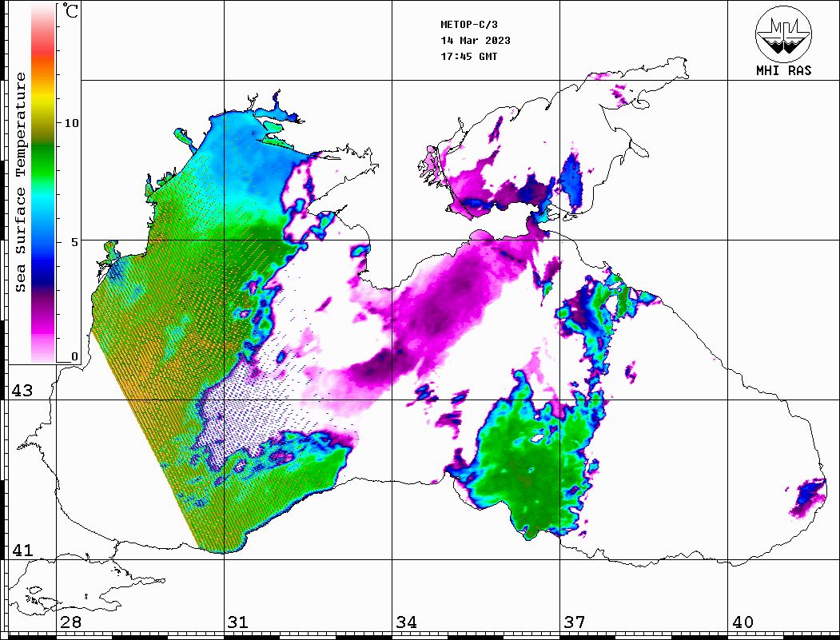Click the 'METOP-C/3' satellite name text
The height and width of the screenshot is (640, 840).
pos(468,25)
